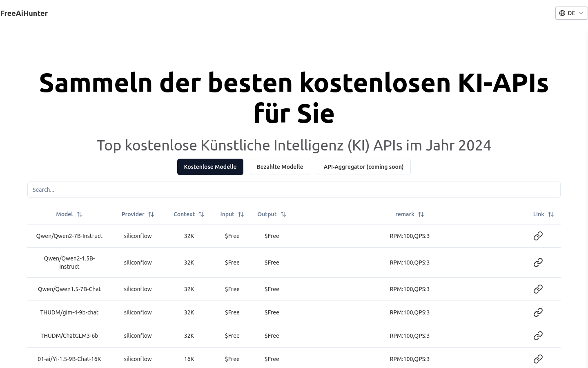
Task: Sort table by remark column
Action: 410,214
